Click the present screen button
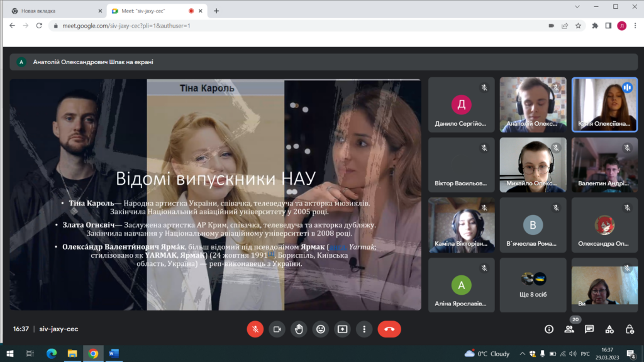Screen dimensions: 644x362 coord(342,329)
